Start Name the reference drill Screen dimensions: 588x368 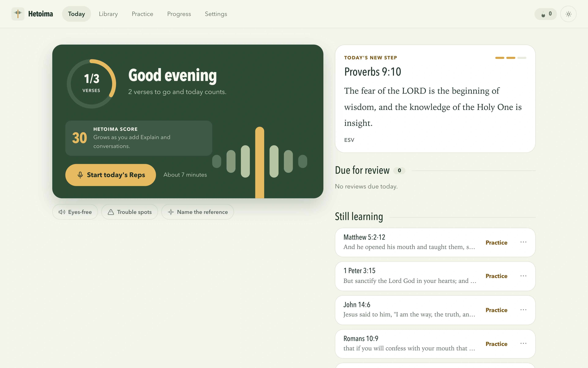tap(198, 212)
